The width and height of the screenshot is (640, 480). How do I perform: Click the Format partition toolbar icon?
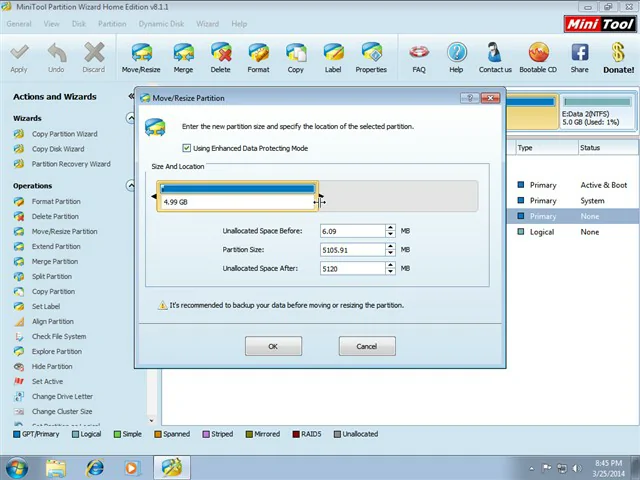pyautogui.click(x=258, y=57)
